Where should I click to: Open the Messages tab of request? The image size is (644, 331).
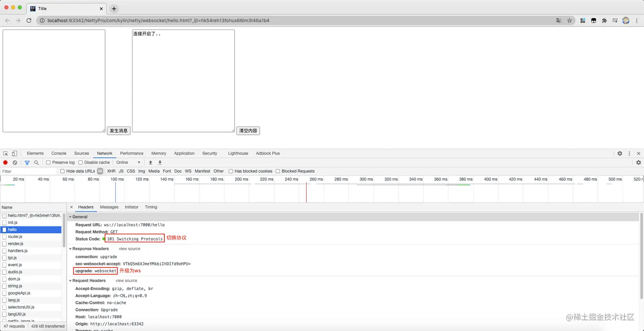109,207
